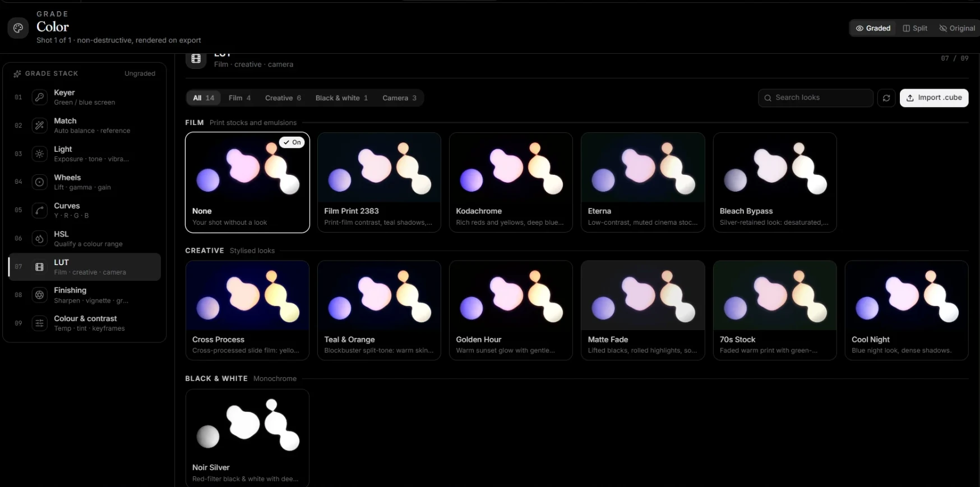Apply the Noir Silver look

click(247, 438)
